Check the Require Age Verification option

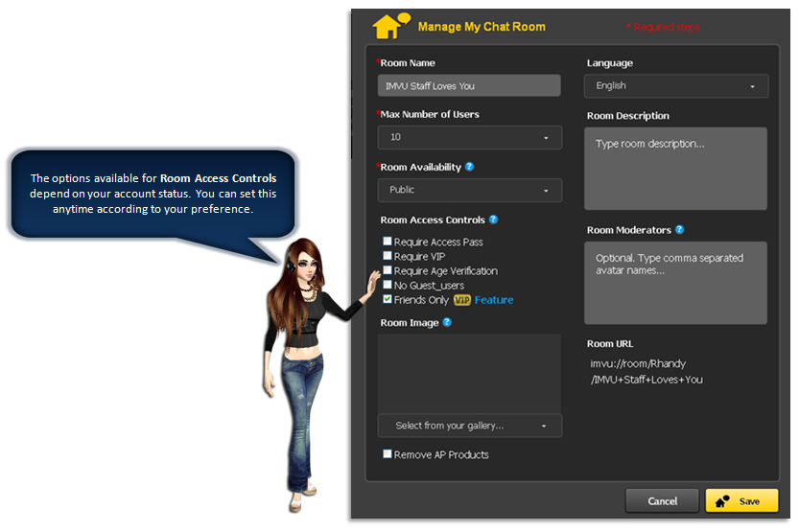[x=388, y=271]
